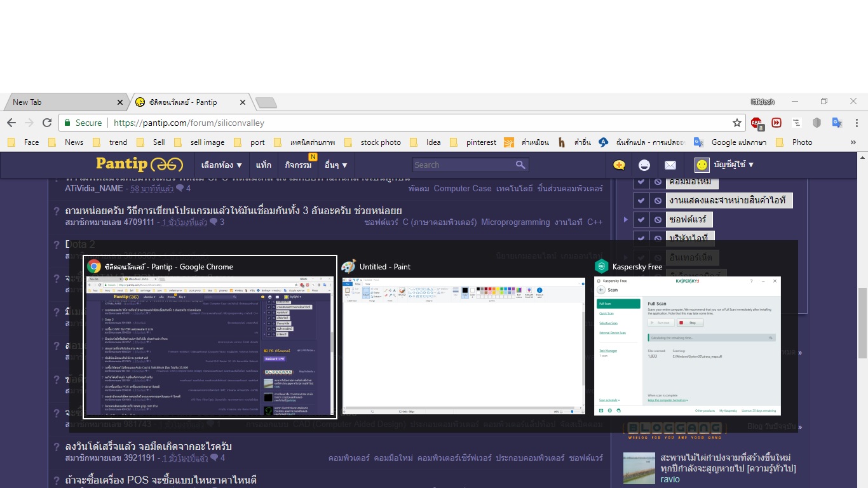868x488 pixels.
Task: Click the yellow smiley account avatar
Action: coord(702,165)
